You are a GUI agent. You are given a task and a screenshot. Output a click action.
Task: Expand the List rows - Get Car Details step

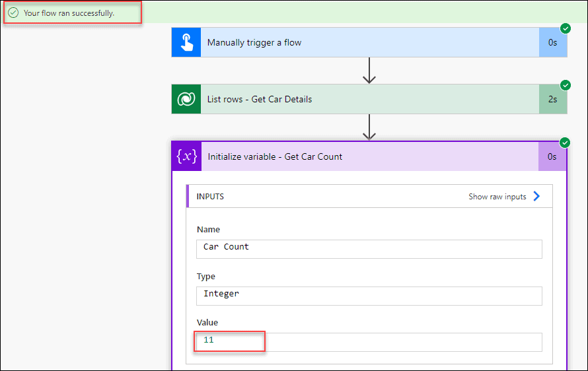coord(369,99)
